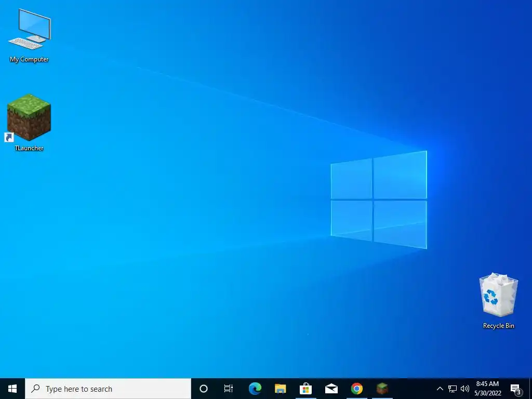The image size is (532, 399).
Task: Launch Microsoft Edge from the taskbar
Action: [x=255, y=389]
